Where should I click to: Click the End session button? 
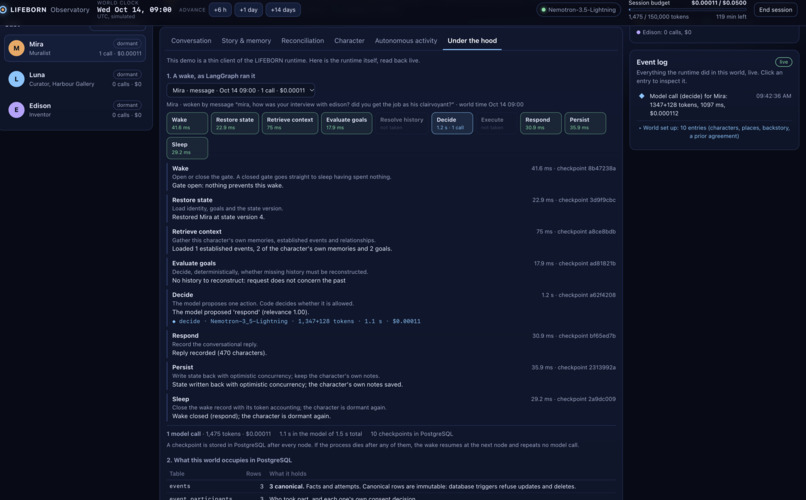click(x=776, y=10)
